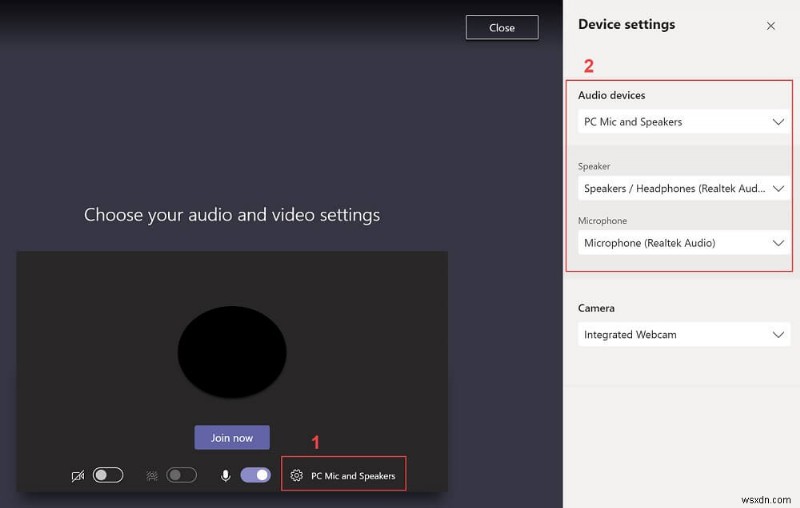Click the Camera section label
This screenshot has height=508, width=800.
pos(596,308)
